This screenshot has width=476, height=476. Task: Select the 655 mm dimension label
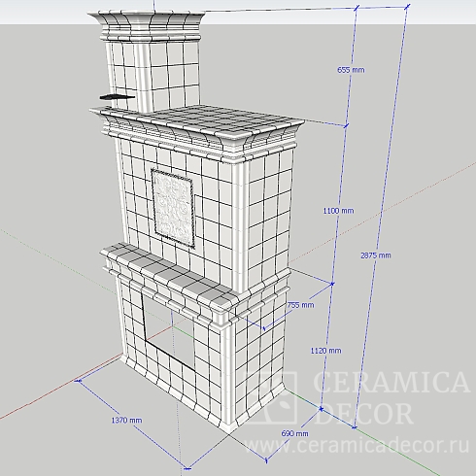click(x=351, y=70)
